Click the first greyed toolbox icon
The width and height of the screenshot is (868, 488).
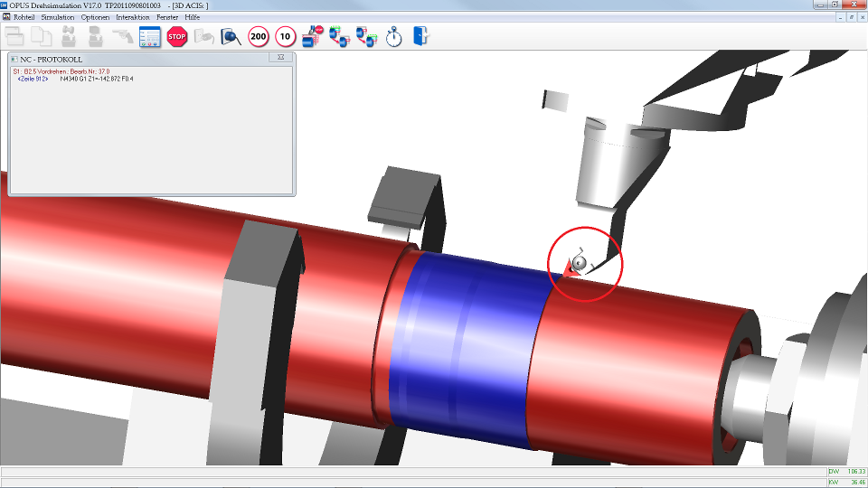click(x=69, y=37)
